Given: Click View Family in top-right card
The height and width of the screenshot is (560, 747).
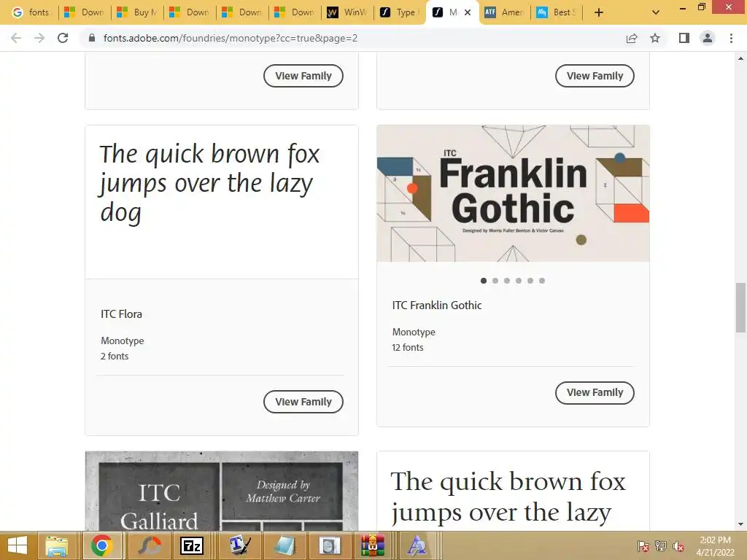Looking at the screenshot, I should 595,76.
